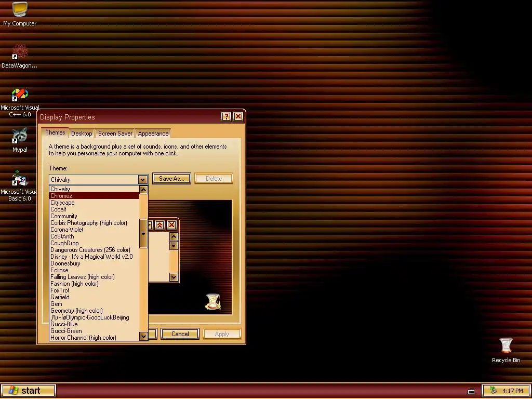Click the Apply button
Viewport: 532px width, 399px height.
point(222,334)
